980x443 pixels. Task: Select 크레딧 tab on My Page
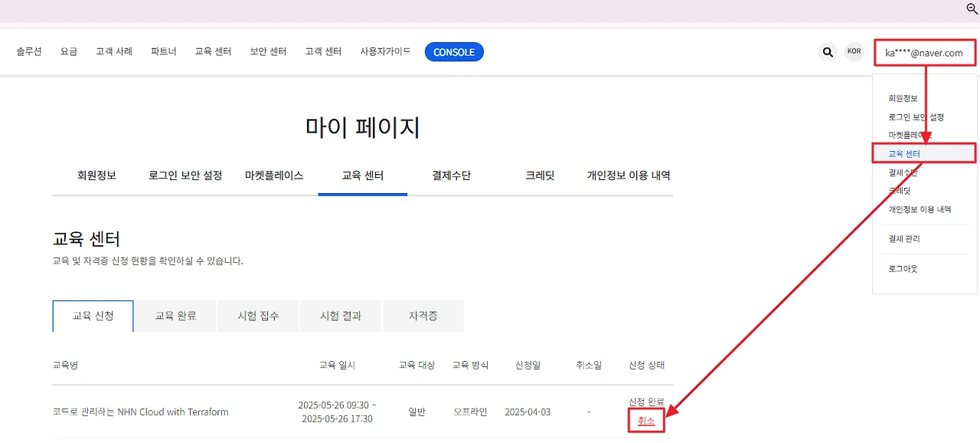(x=540, y=176)
